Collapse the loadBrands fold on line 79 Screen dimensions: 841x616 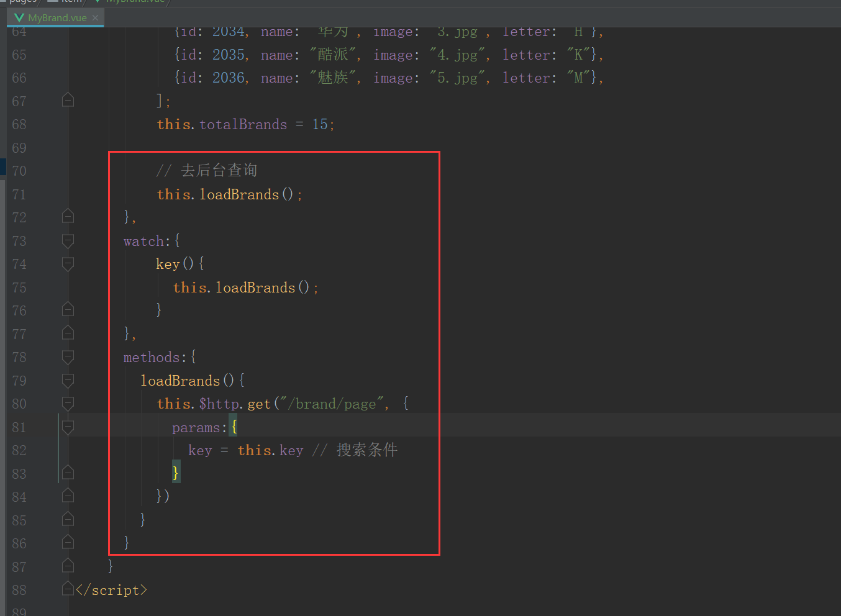(68, 380)
